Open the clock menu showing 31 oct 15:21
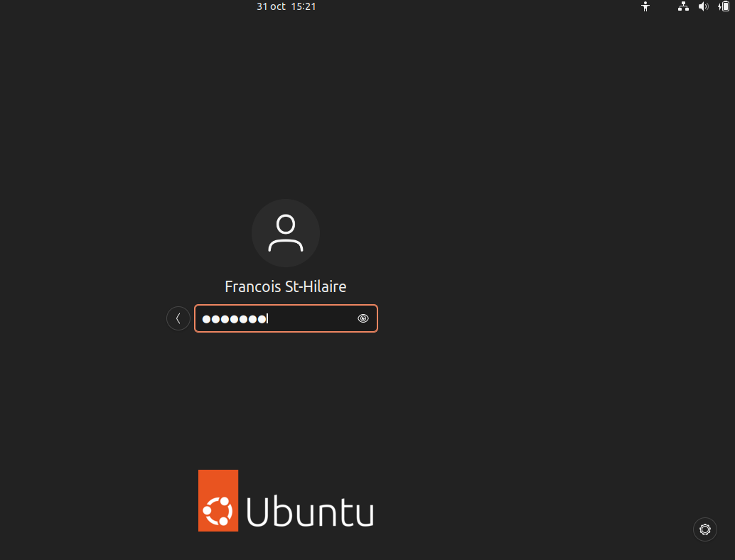The image size is (735, 560). (286, 6)
